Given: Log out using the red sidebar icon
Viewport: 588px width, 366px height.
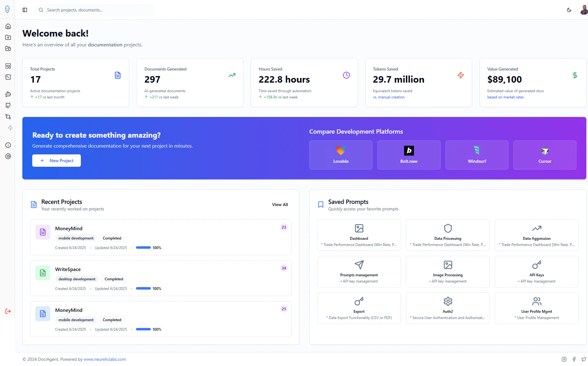Looking at the screenshot, I should tap(8, 311).
